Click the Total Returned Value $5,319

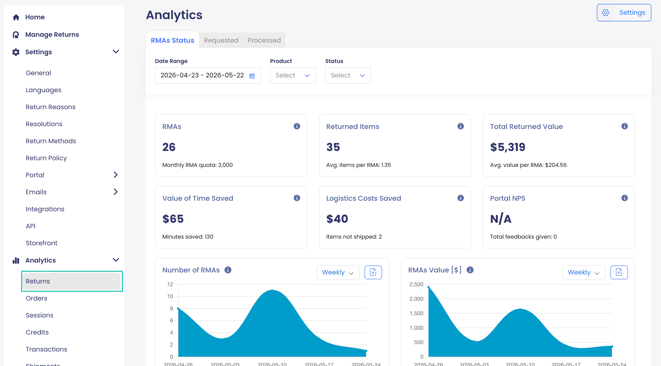508,147
